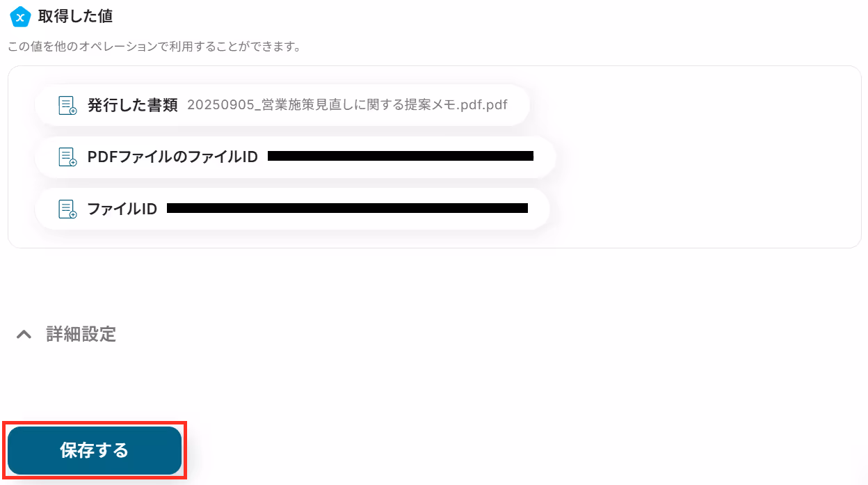Image resolution: width=868 pixels, height=485 pixels.
Task: Collapse 詳細設定 using the chevron arrow
Action: (24, 335)
